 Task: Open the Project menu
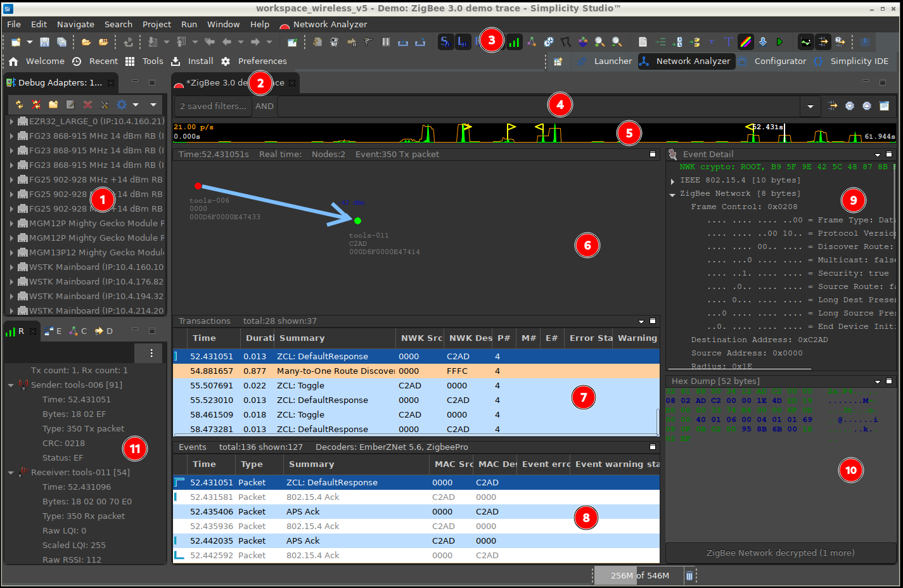(157, 24)
